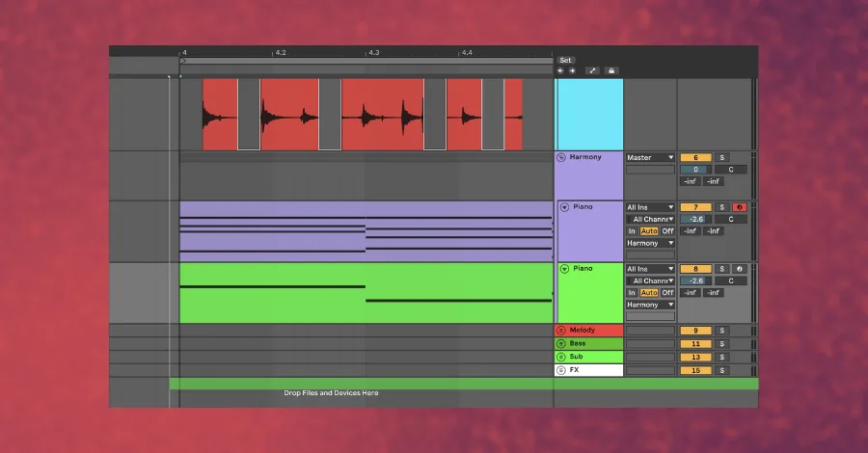Select the Bass track title
This screenshot has width=868, height=453.
(x=578, y=343)
